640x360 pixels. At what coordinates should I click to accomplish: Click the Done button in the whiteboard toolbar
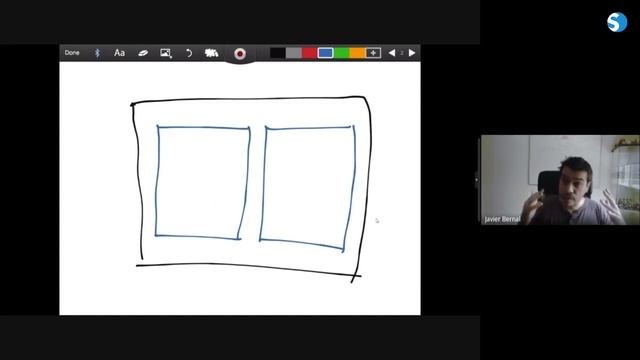[72, 53]
